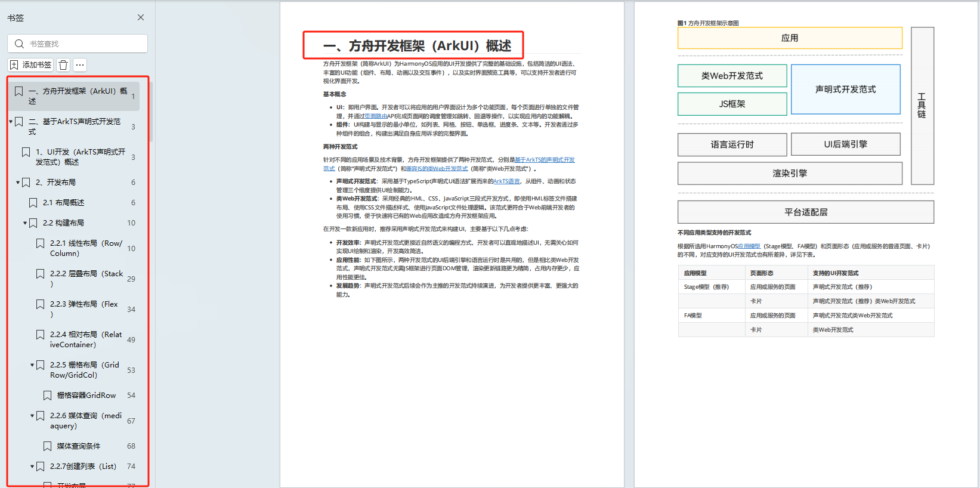Click bookmark icon beside 2.2 构建布局
980x488 pixels.
pos(33,223)
